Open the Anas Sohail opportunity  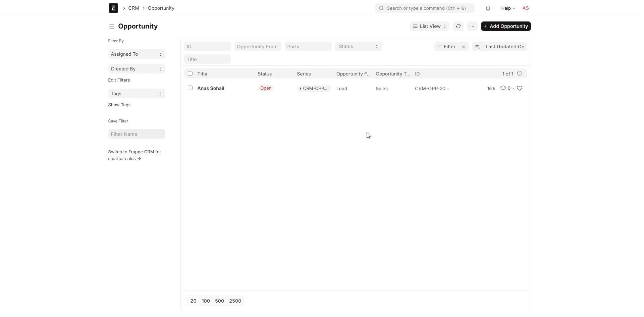211,88
